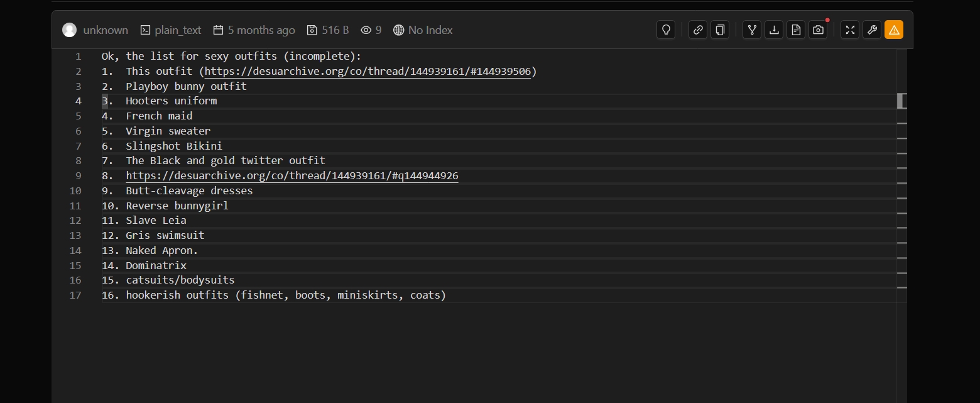Screen dimensions: 980x403
Task: Click line number 4 in the gutter
Action: pyautogui.click(x=79, y=101)
